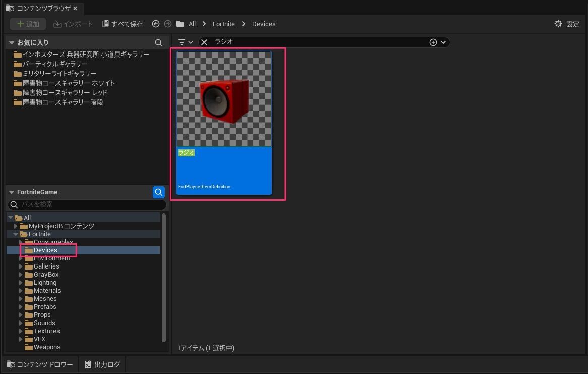This screenshot has height=374, width=588.
Task: Collapse the Fortnite tree node
Action: [15, 234]
